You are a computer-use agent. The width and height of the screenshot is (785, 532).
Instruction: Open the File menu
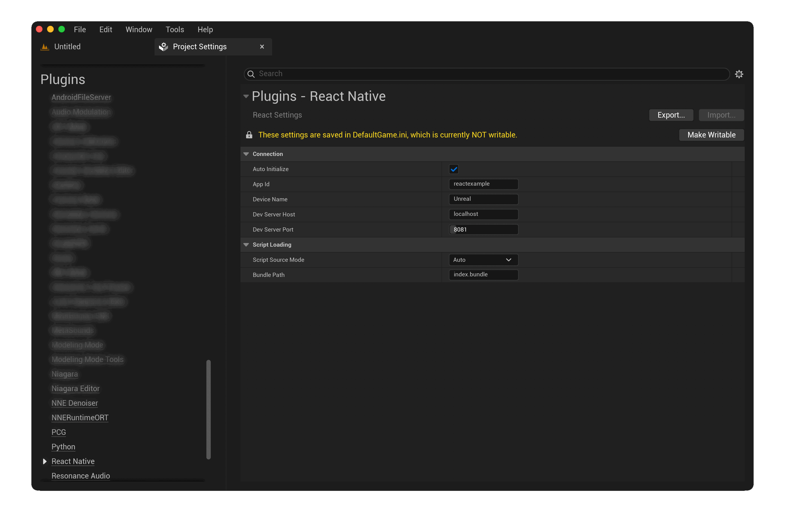tap(80, 29)
